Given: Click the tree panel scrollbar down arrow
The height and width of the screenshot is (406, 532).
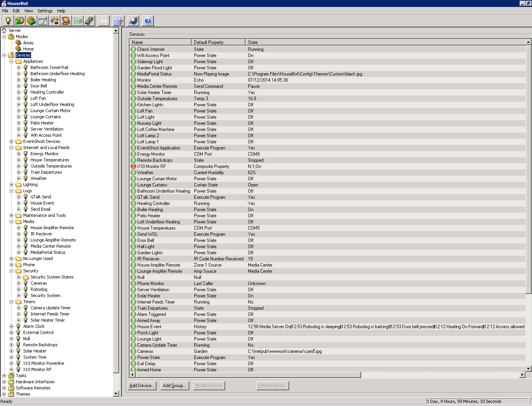Looking at the screenshot, I should click(x=116, y=394).
